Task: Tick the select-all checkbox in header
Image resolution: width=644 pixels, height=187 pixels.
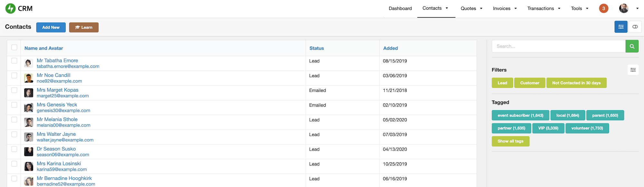Action: click(14, 47)
